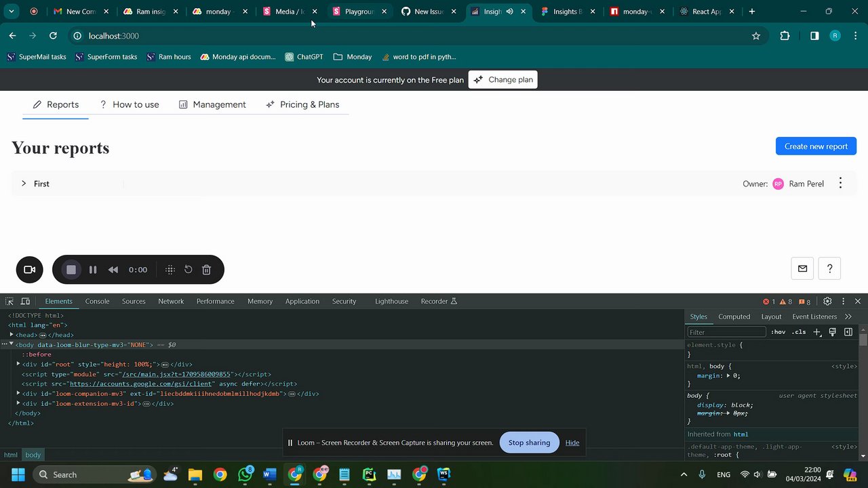
Task: Open the DevTools Network tab
Action: [171, 302]
